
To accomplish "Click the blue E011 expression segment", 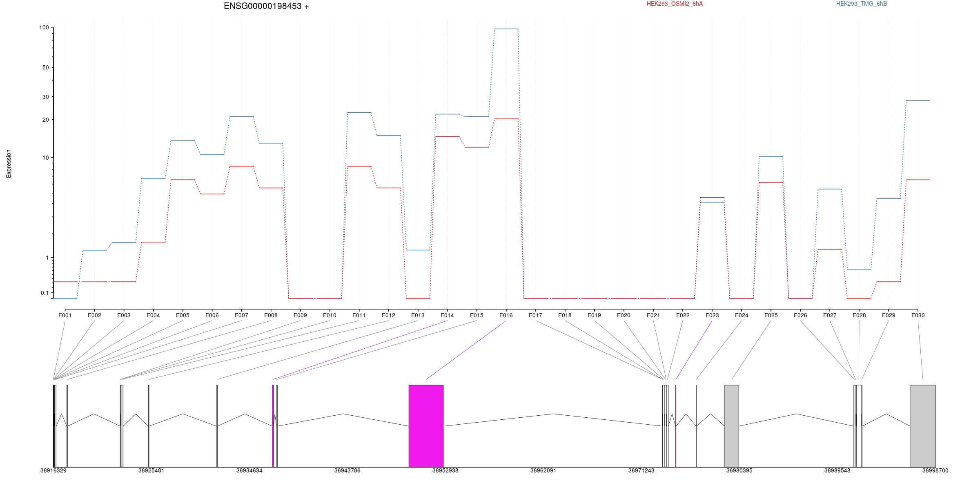I will tap(359, 113).
